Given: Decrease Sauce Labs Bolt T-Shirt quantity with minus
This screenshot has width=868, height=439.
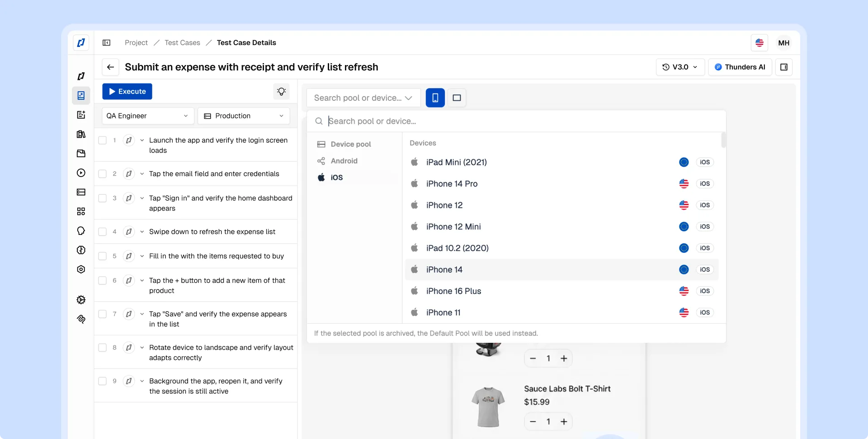Looking at the screenshot, I should (x=533, y=422).
